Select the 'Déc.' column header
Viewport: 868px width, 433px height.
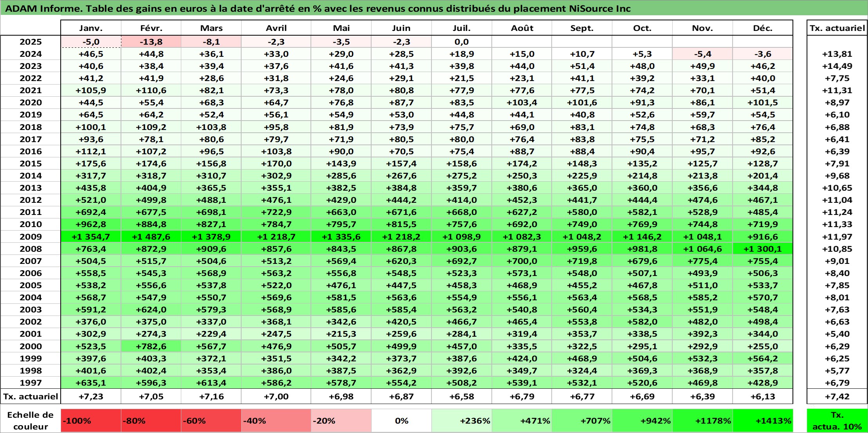coord(763,28)
